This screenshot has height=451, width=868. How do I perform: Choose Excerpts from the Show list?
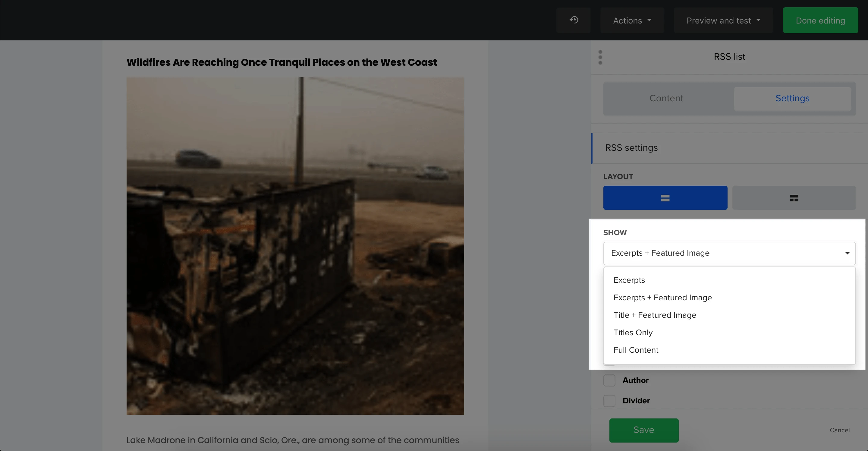pyautogui.click(x=629, y=280)
